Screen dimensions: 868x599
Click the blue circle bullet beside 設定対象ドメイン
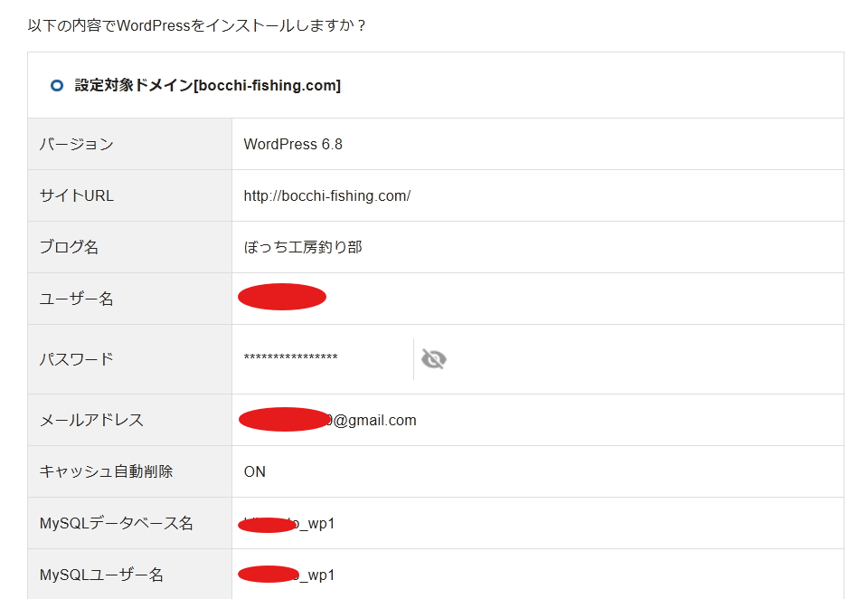click(57, 86)
